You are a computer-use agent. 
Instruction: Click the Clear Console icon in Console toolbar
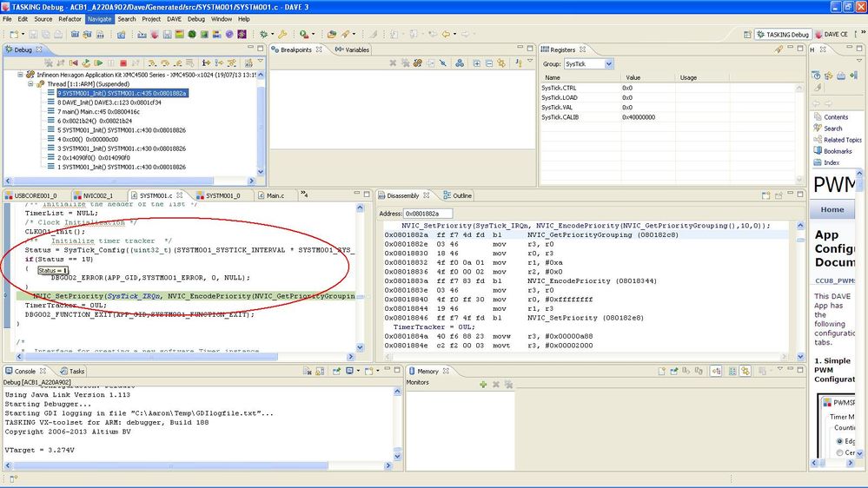point(308,372)
